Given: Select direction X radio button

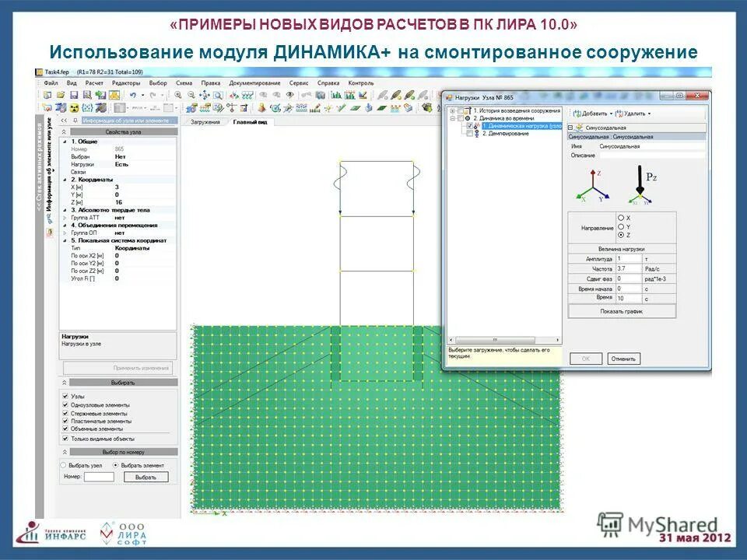Looking at the screenshot, I should 621,218.
